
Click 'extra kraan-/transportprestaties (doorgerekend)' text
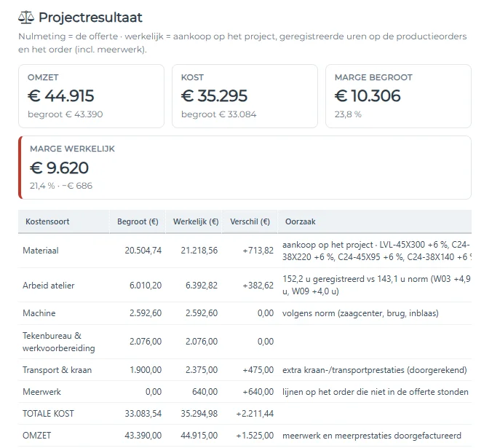pos(374,370)
